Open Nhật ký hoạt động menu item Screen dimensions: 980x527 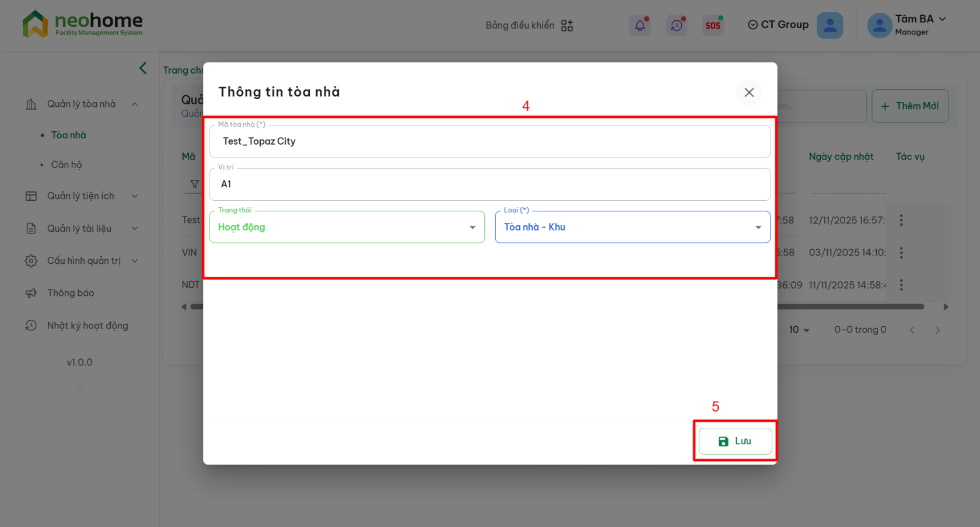87,326
